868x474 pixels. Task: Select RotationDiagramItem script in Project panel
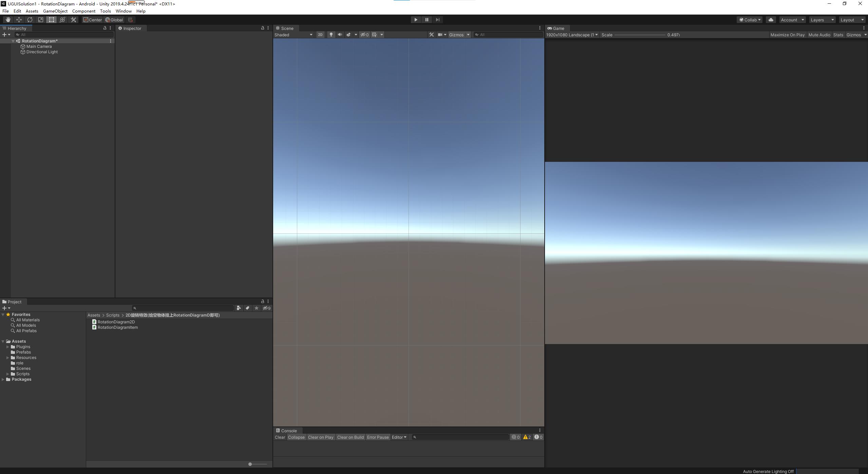tap(117, 327)
